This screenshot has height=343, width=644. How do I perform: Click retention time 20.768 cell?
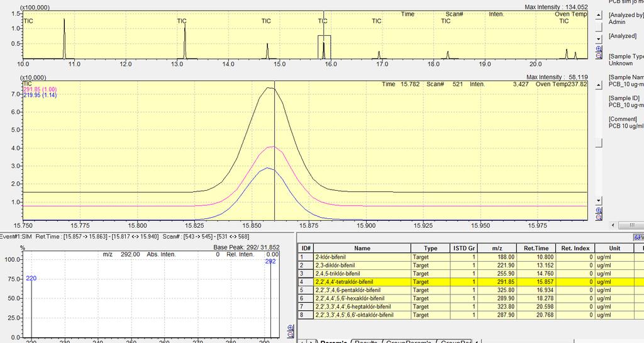536,315
